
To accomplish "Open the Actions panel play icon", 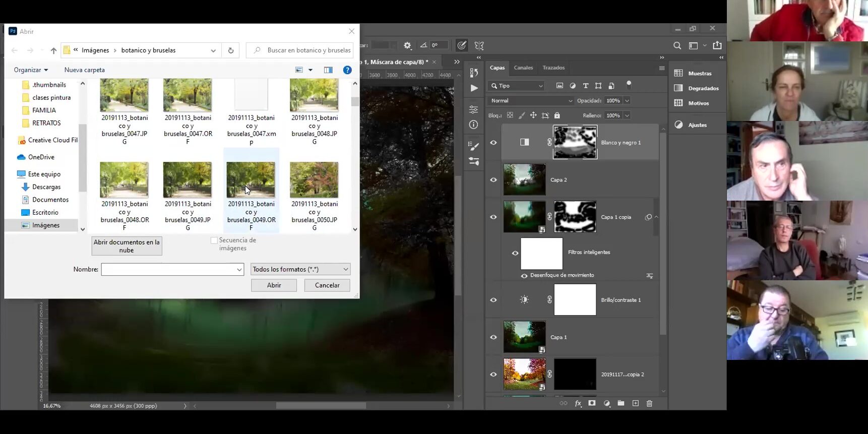I will [x=474, y=88].
